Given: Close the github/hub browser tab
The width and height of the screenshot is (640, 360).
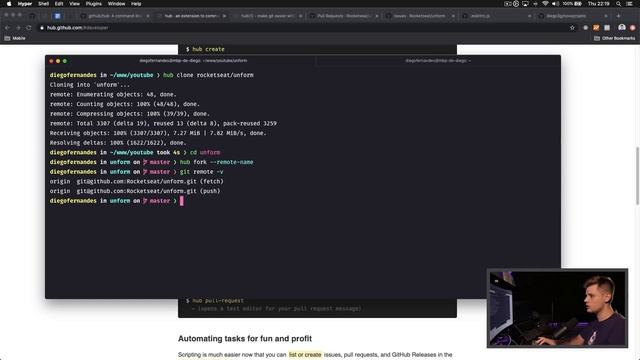Looking at the screenshot, I should coord(148,16).
